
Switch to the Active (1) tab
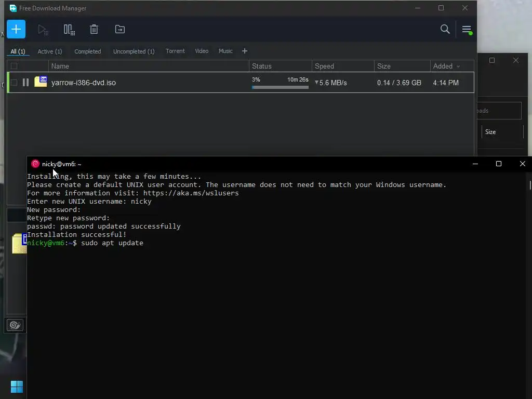pos(49,51)
